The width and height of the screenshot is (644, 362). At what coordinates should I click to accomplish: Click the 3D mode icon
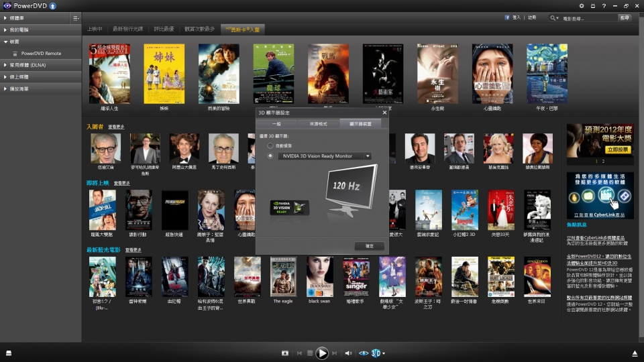pos(376,353)
